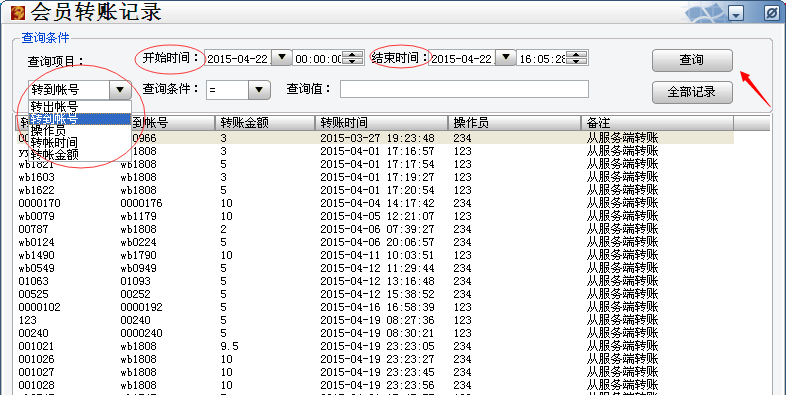Select 操作员 in dropdown list
This screenshot has height=395, width=786.
pos(80,130)
